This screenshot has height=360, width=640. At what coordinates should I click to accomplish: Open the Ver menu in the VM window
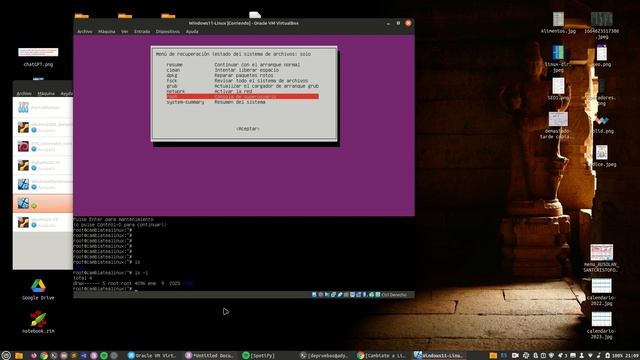124,31
